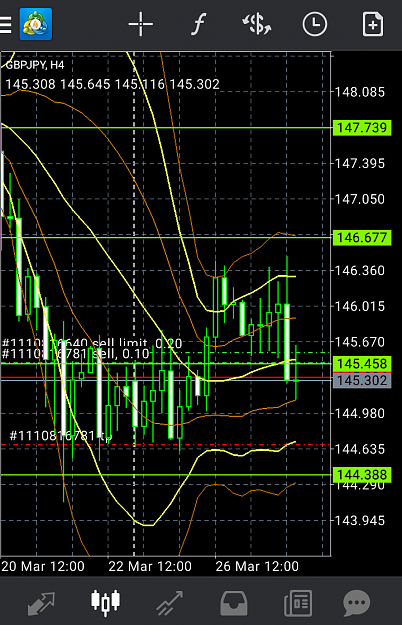Viewport: 402px width, 625px height.
Task: Tap the 146.015 price scale value
Action: (x=360, y=307)
